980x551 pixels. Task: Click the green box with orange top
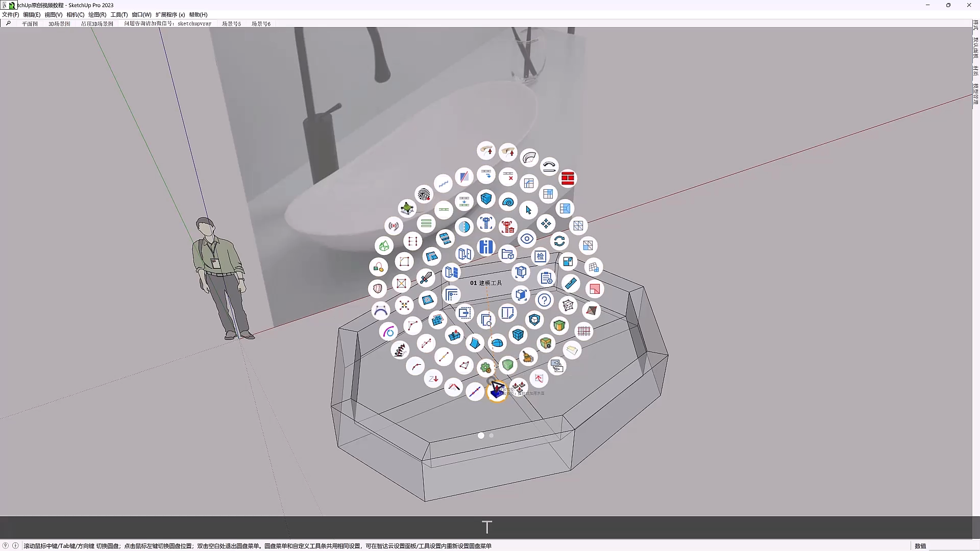tap(559, 325)
